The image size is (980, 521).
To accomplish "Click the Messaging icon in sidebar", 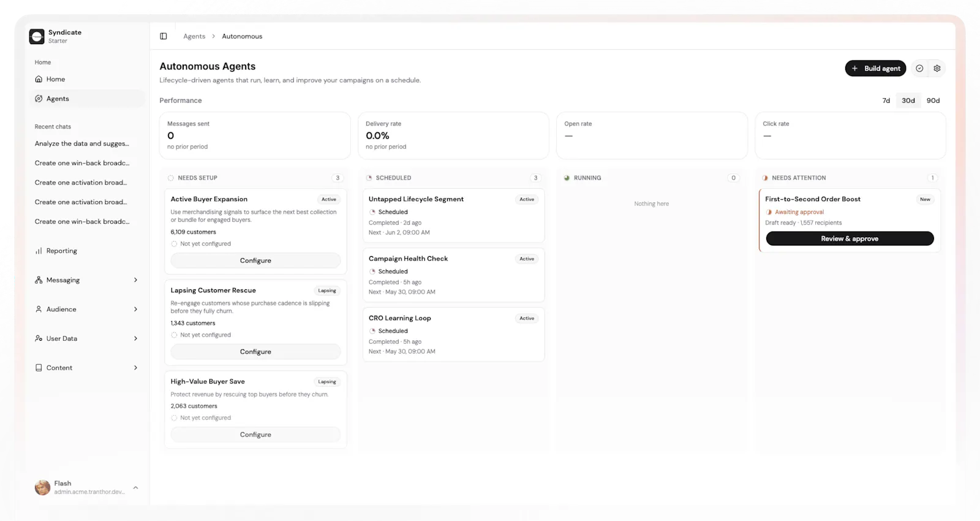I will coord(39,280).
